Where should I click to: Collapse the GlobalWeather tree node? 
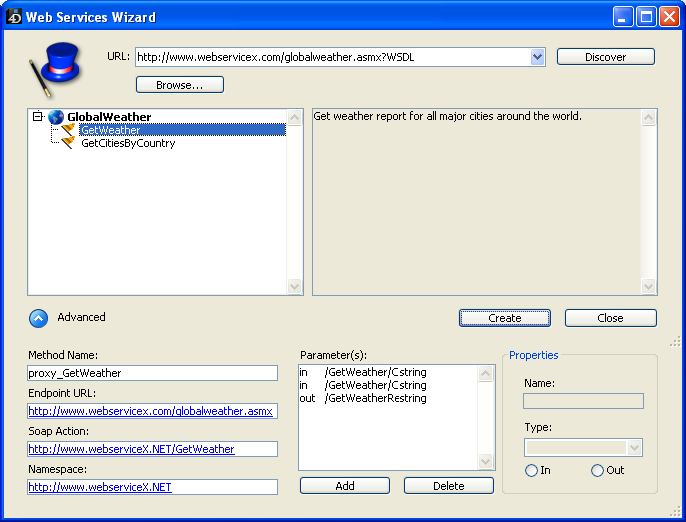click(38, 117)
